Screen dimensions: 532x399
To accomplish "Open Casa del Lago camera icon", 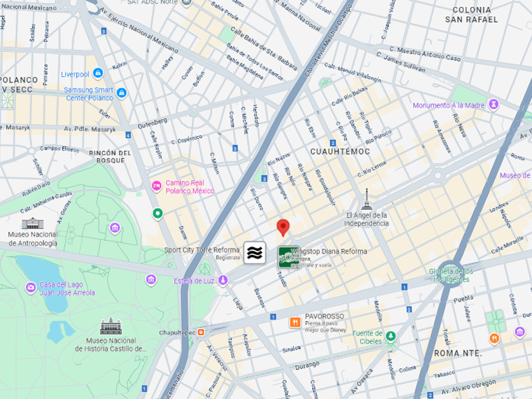I will [30, 288].
